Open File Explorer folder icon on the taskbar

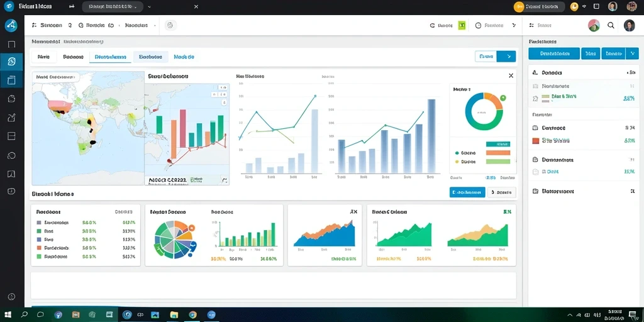(x=174, y=315)
